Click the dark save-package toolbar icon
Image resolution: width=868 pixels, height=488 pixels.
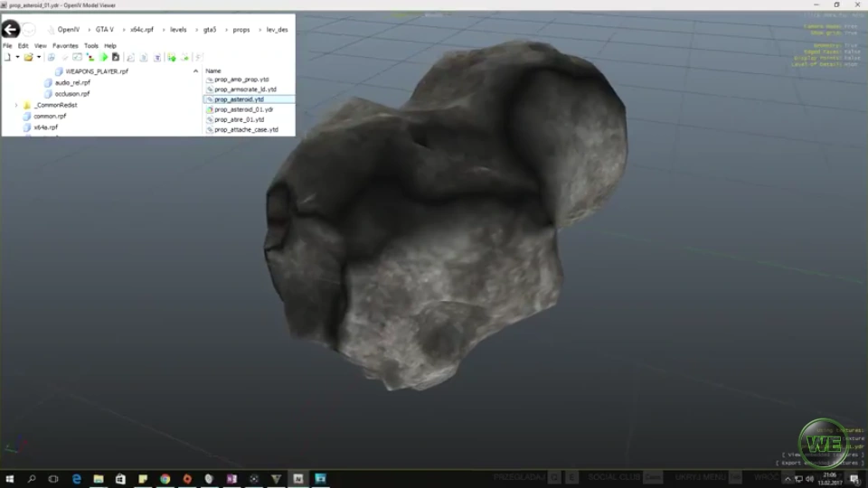116,57
